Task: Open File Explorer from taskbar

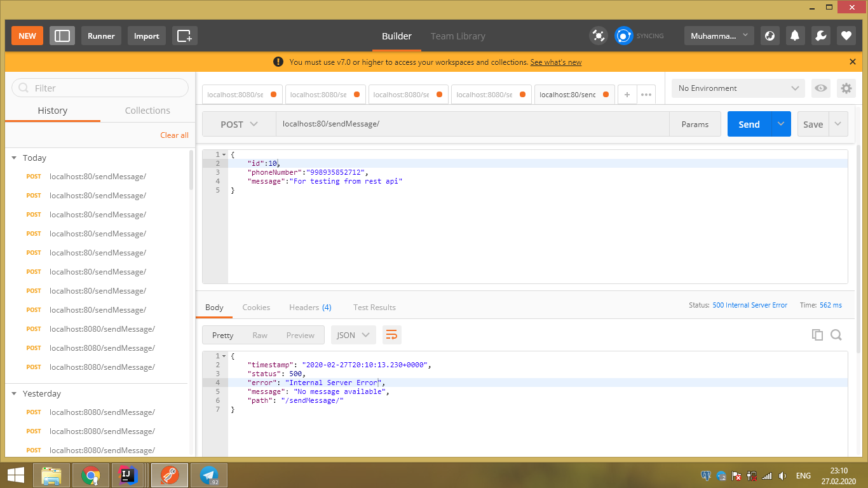Action: [x=51, y=475]
